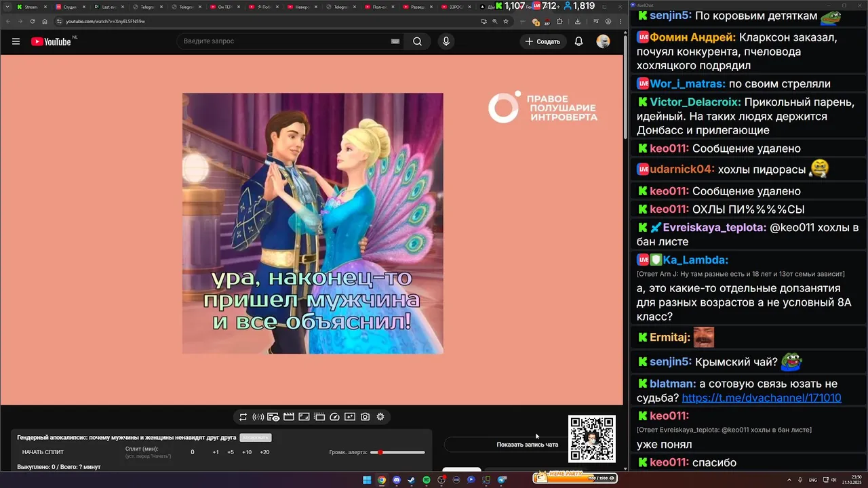
Task: Reload the current page
Action: [x=33, y=21]
